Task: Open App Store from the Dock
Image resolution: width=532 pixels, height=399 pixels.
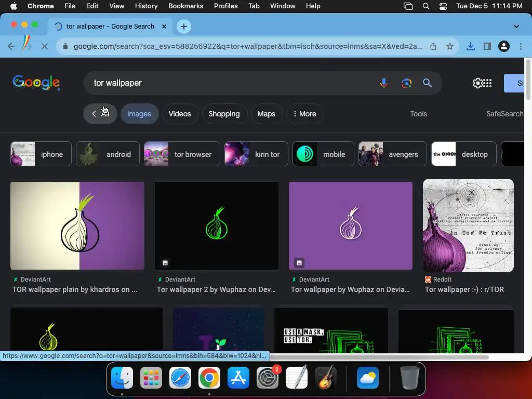Action: point(238,378)
